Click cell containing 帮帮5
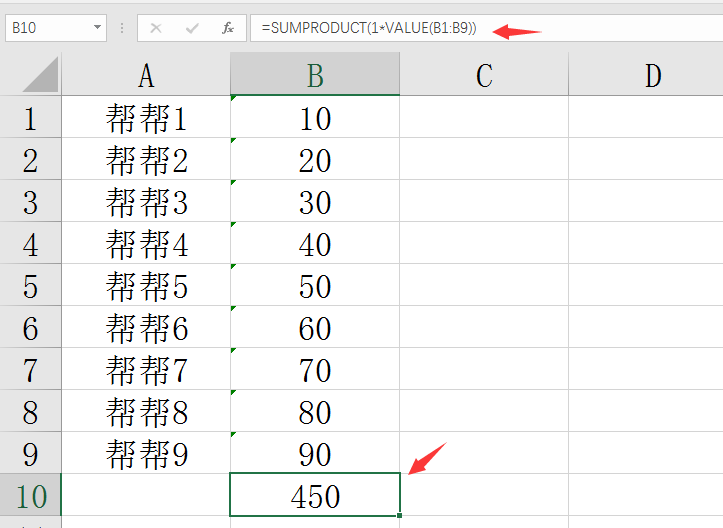This screenshot has height=528, width=723. tap(146, 285)
